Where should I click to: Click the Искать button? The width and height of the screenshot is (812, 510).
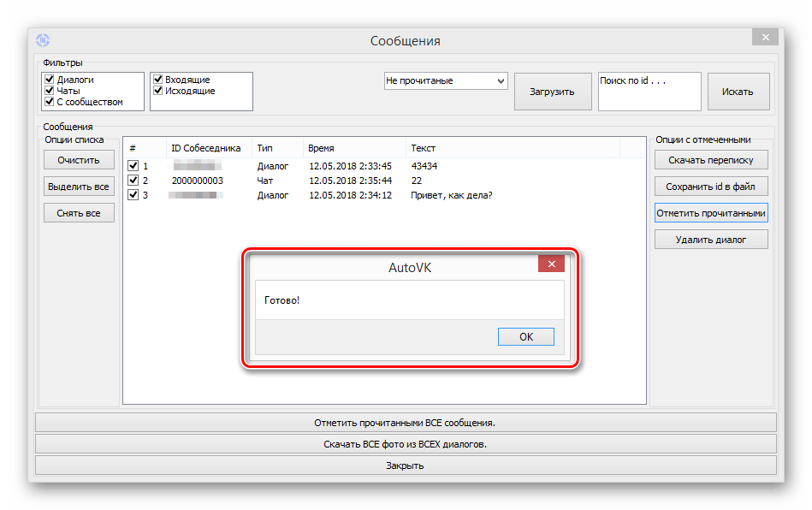click(738, 92)
